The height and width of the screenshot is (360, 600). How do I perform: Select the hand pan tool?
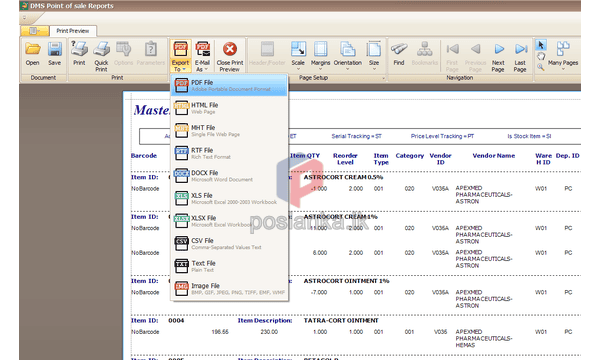pyautogui.click(x=540, y=57)
